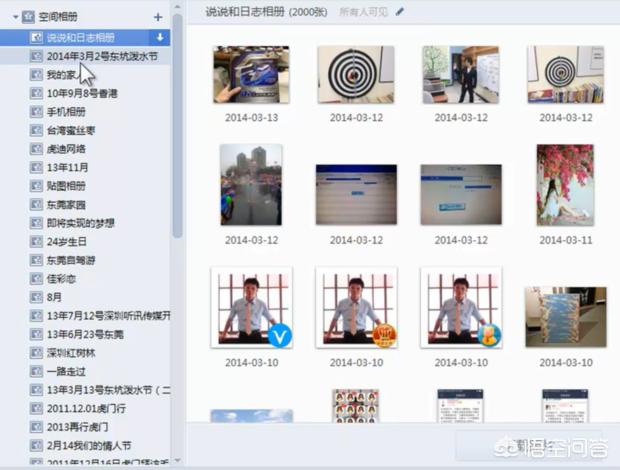Click the pencil edit icon in header
620x470 pixels.
tap(400, 12)
